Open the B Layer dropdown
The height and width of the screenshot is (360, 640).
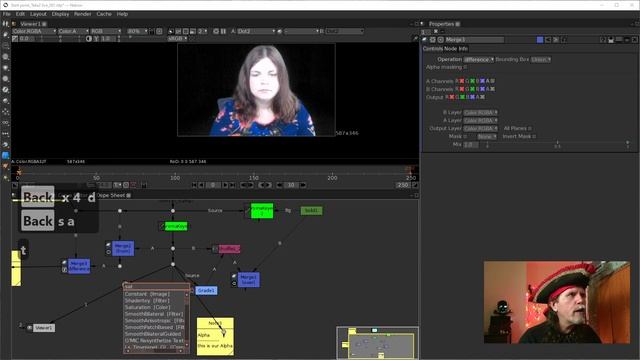tap(481, 112)
